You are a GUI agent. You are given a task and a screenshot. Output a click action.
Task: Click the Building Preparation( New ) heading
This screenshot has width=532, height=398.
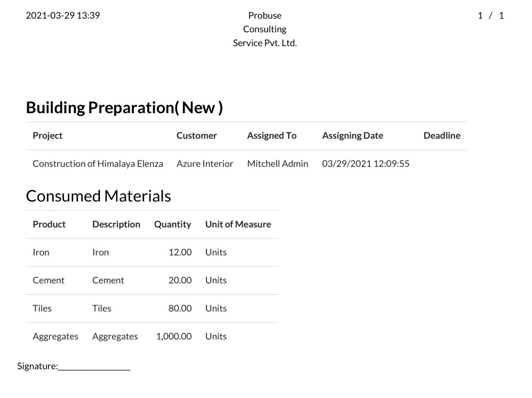coord(124,108)
